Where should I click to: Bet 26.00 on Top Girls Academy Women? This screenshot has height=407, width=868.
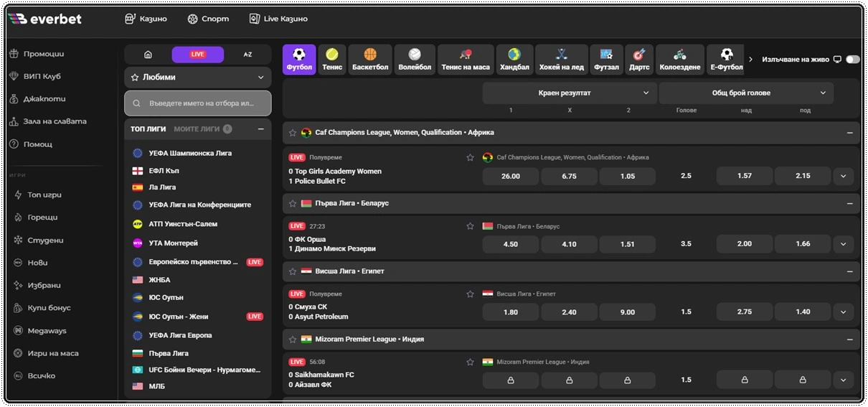point(511,176)
